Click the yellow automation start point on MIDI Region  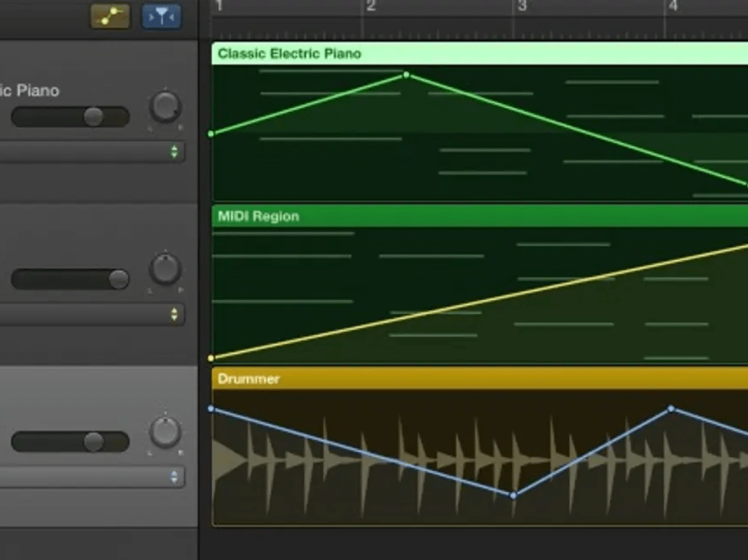[x=211, y=358]
